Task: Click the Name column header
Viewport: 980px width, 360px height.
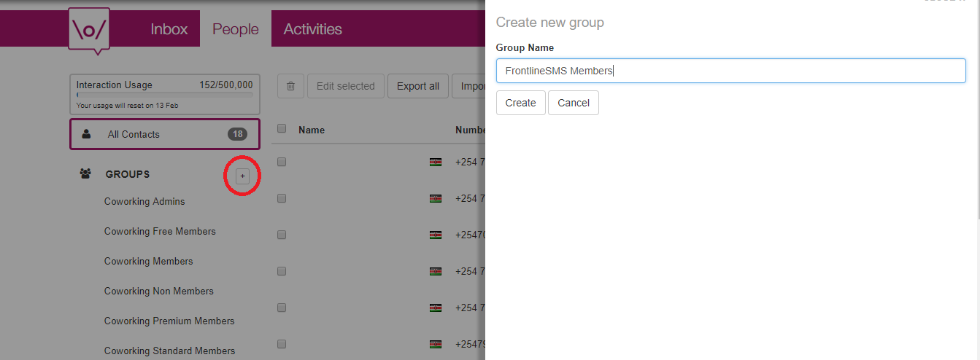Action: click(312, 130)
